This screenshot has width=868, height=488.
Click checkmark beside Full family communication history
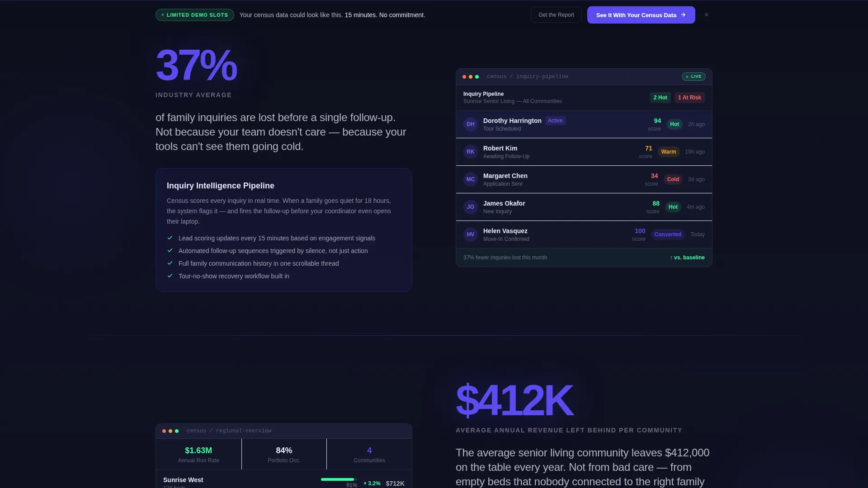point(170,263)
